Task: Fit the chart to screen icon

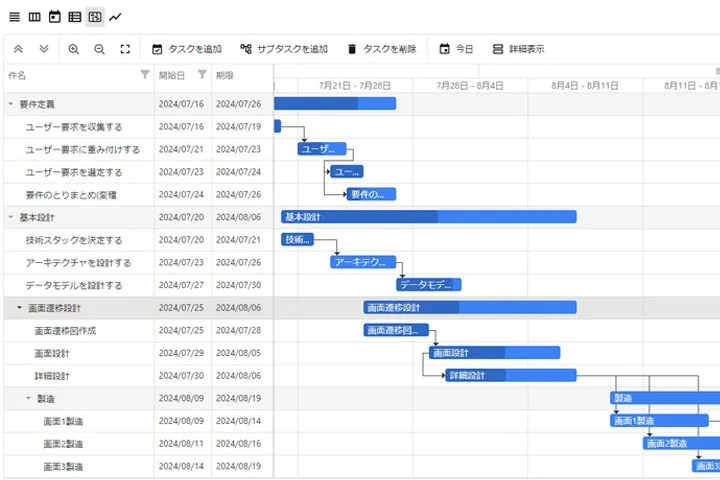Action: tap(125, 49)
